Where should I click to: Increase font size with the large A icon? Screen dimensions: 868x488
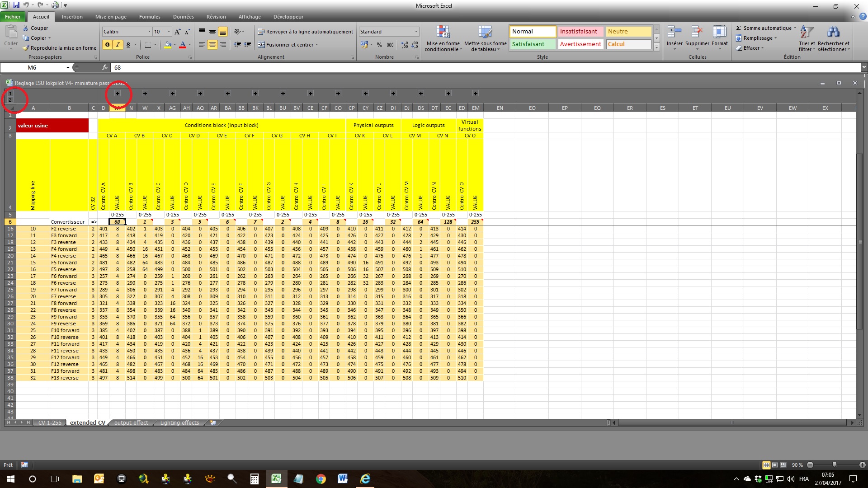click(178, 32)
